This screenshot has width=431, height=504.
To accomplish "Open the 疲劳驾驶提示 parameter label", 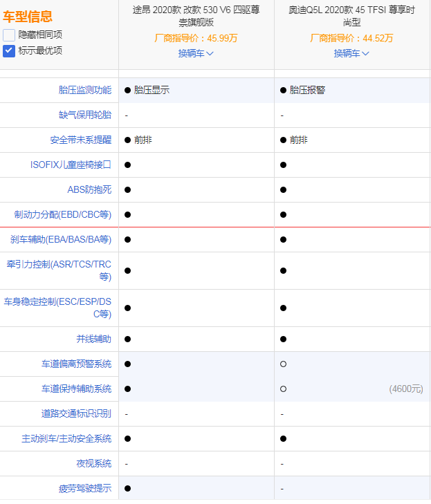I will coord(84,488).
